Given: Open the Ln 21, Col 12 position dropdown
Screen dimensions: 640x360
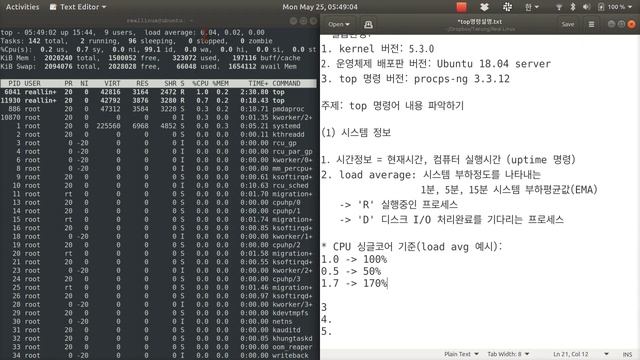Looking at the screenshot, I should pyautogui.click(x=580, y=354).
